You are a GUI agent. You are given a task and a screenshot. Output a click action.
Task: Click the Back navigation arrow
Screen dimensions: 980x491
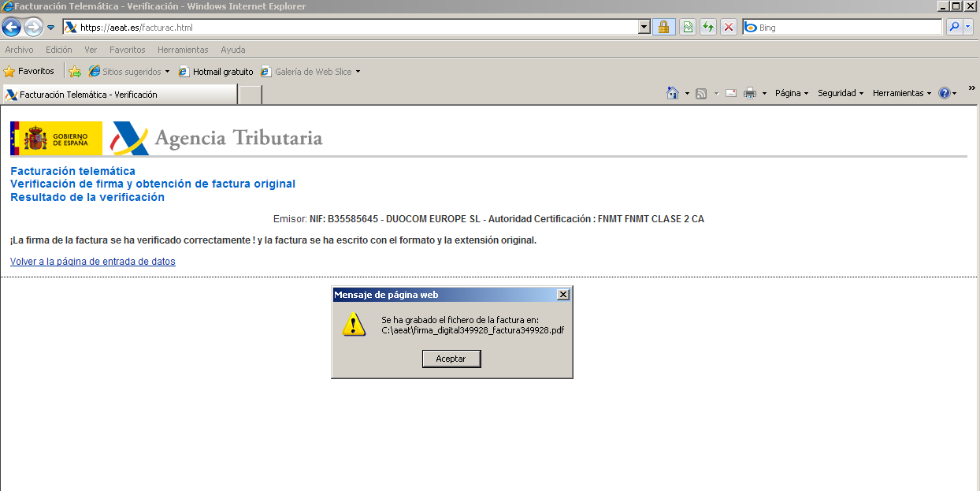tap(11, 26)
